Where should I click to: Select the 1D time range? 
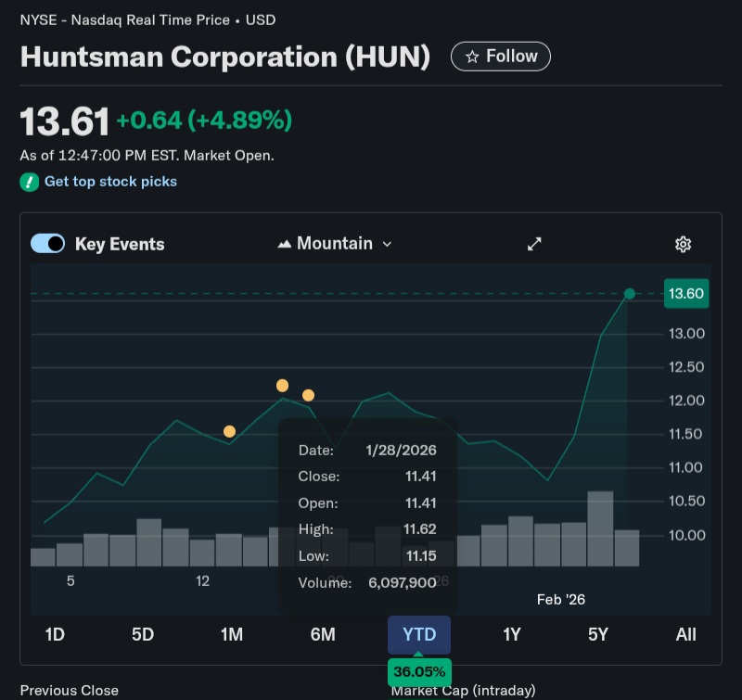click(55, 634)
